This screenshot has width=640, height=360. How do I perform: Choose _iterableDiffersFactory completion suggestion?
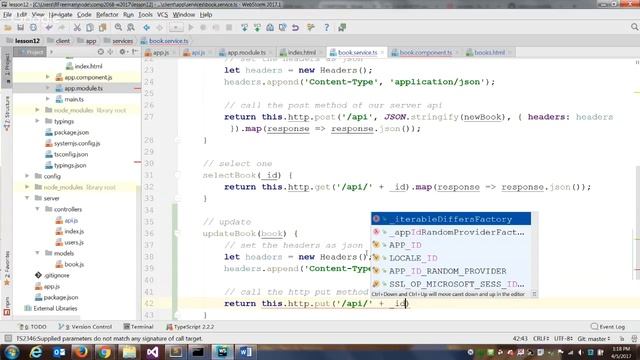point(451,219)
